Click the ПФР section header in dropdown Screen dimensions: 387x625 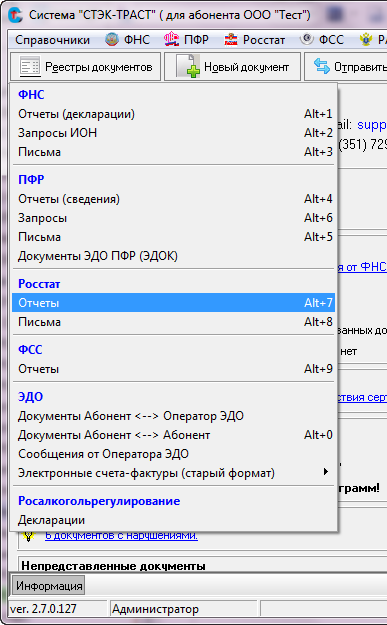(x=31, y=180)
